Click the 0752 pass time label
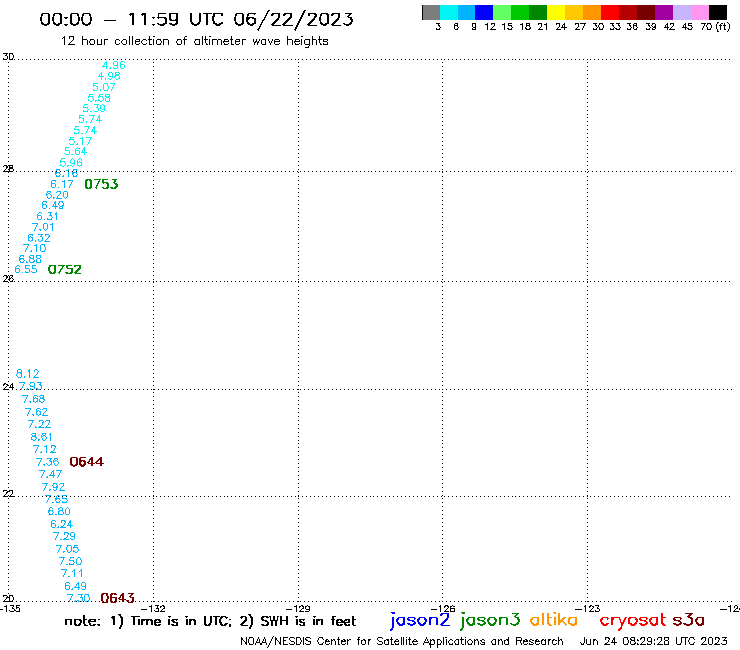Image resolution: width=740 pixels, height=650 pixels. point(65,270)
